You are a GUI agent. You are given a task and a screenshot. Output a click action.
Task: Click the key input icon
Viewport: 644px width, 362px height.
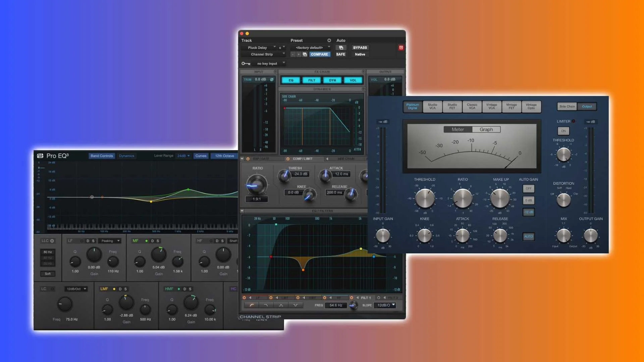click(246, 63)
